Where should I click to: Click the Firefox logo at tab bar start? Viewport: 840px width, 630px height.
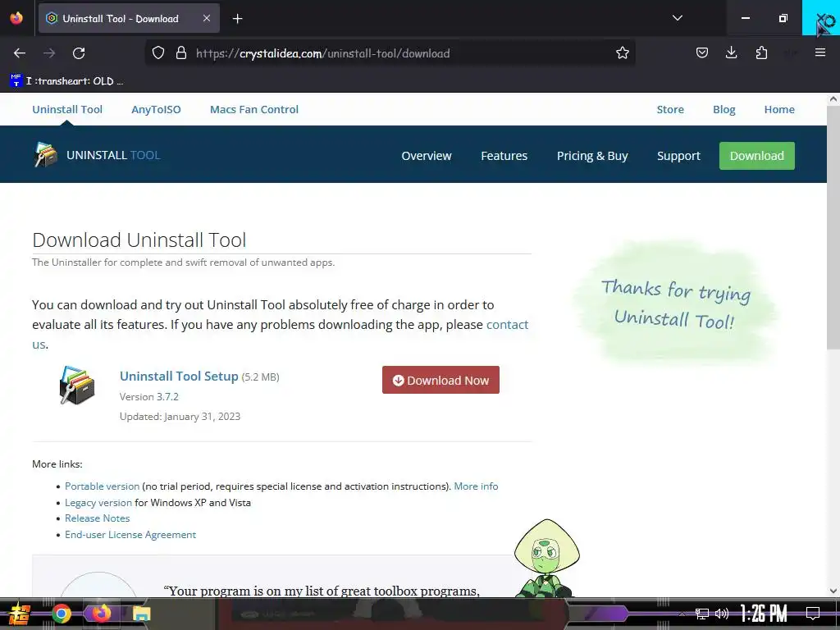[16, 18]
